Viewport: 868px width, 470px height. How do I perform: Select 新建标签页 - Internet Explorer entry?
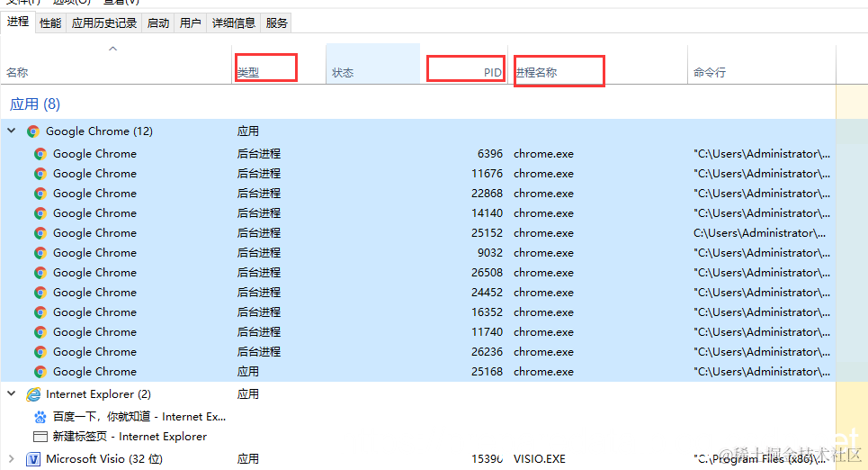pos(130,437)
